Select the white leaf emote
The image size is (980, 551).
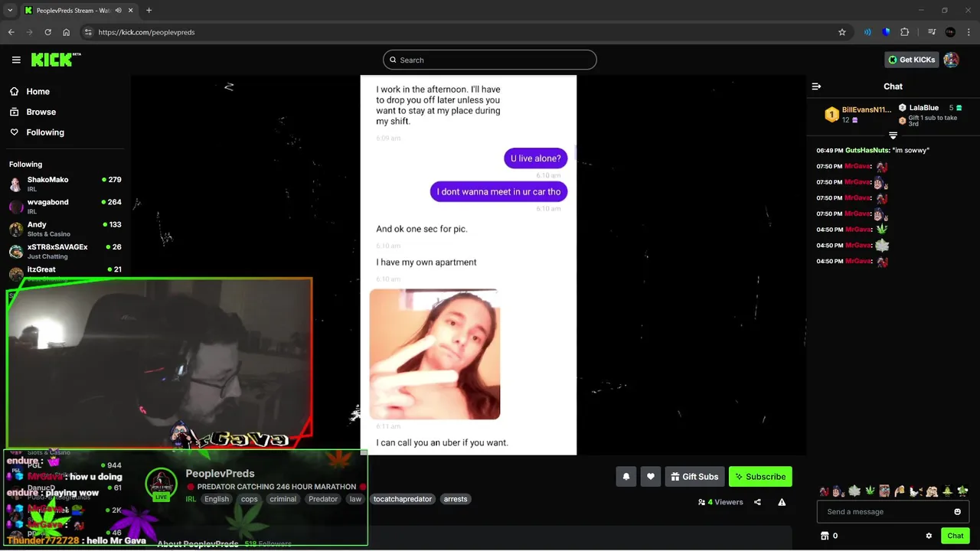(x=854, y=491)
